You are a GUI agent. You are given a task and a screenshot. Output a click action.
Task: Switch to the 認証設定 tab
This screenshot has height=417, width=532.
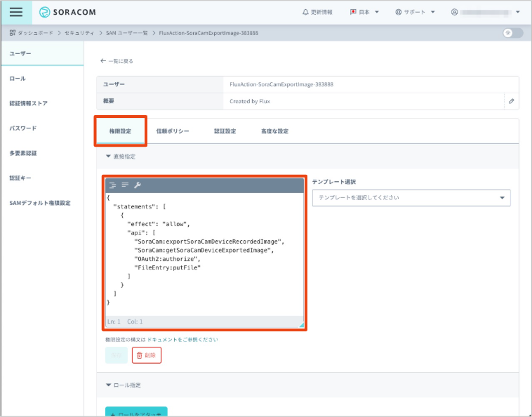click(225, 131)
